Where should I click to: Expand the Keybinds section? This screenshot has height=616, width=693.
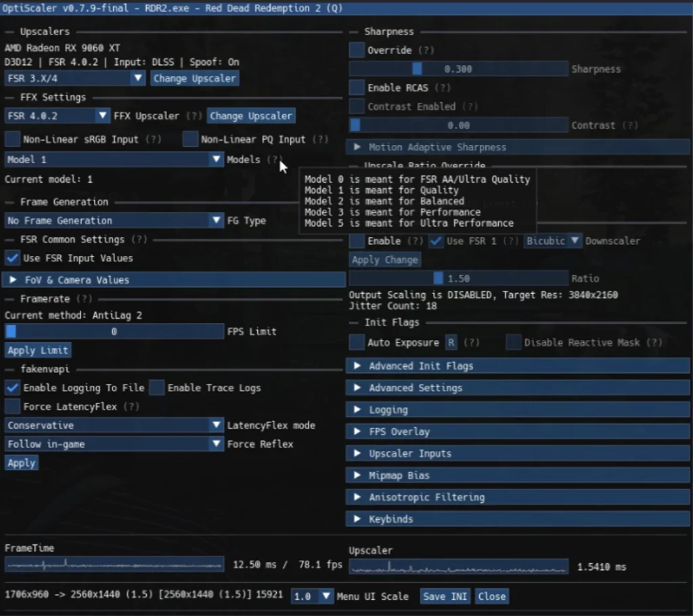[518, 519]
